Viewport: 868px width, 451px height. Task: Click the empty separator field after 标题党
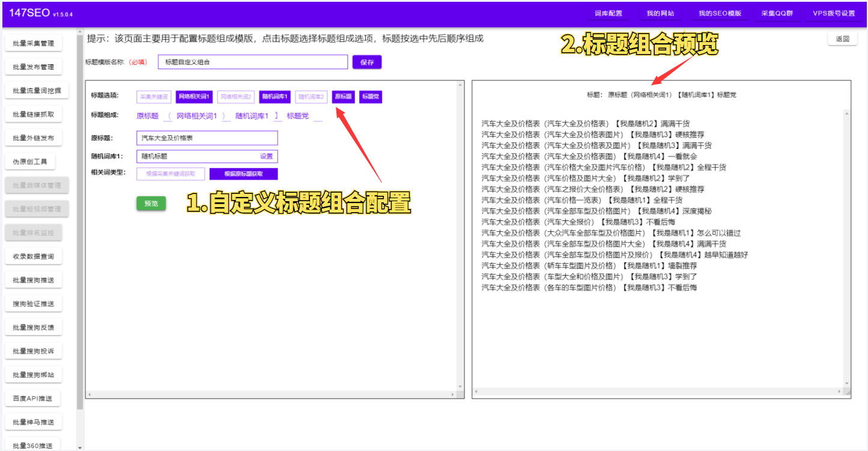[318, 116]
